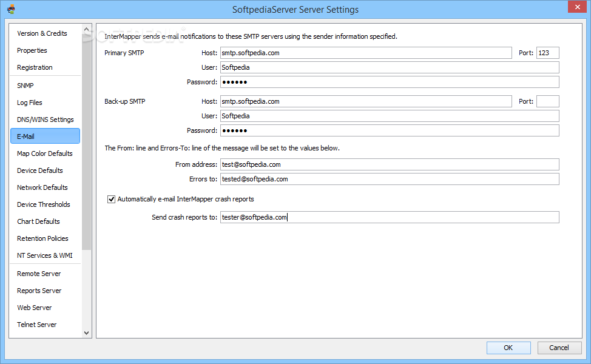Click the Primary SMTP Password field
The height and width of the screenshot is (364, 591).
pyautogui.click(x=390, y=82)
